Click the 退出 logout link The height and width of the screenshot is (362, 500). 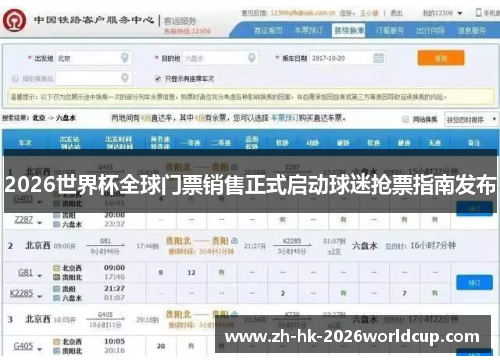(x=396, y=13)
